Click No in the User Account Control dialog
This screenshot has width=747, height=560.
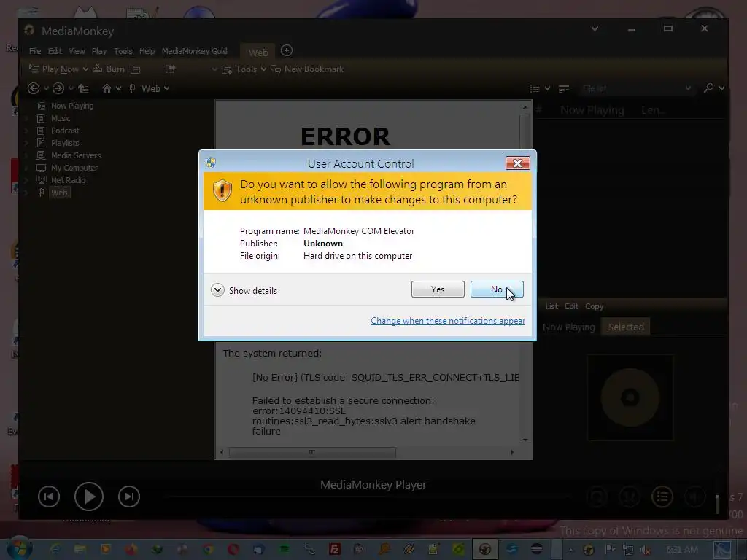click(x=496, y=289)
